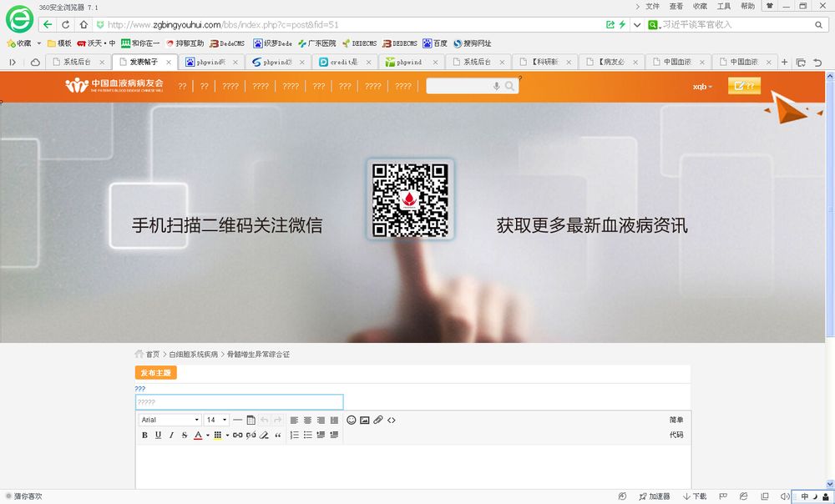The width and height of the screenshot is (835, 504).
Task: Click the 发布主题 button
Action: coord(156,372)
